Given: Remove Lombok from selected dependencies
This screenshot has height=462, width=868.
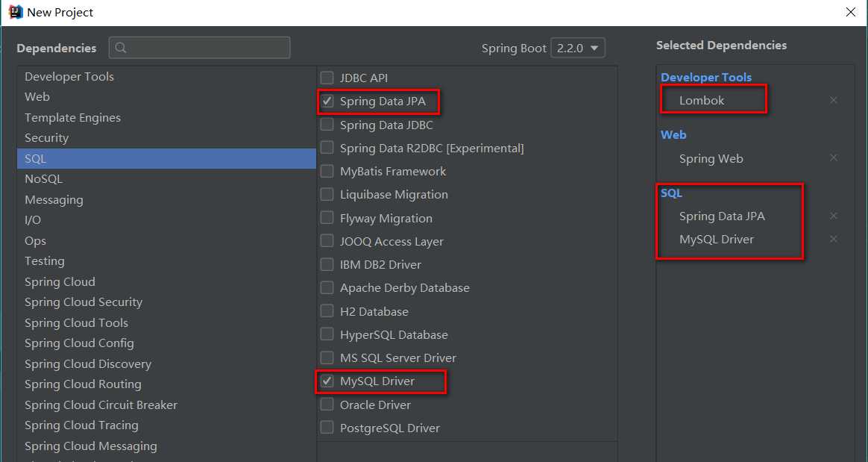Looking at the screenshot, I should pos(834,100).
